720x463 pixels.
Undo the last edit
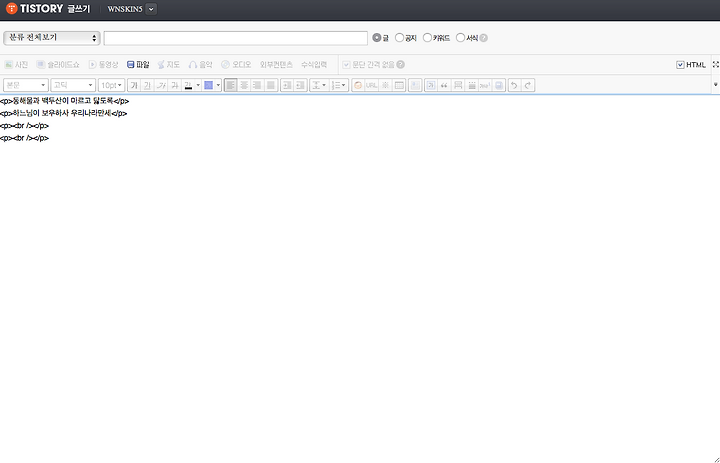[x=515, y=85]
